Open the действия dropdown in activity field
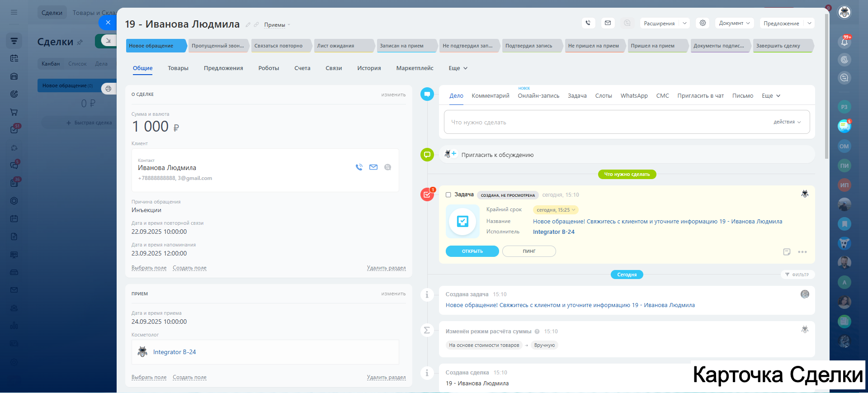Image resolution: width=868 pixels, height=393 pixels. tap(787, 122)
